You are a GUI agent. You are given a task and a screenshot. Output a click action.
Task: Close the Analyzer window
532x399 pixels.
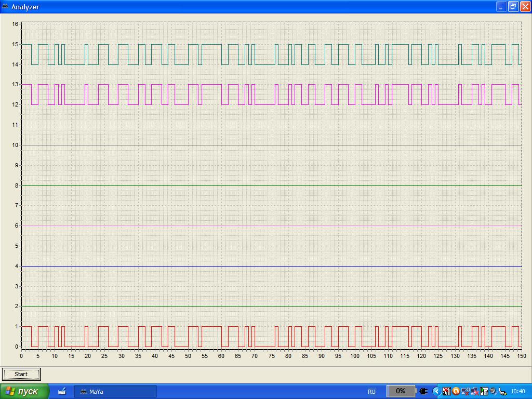coord(525,7)
